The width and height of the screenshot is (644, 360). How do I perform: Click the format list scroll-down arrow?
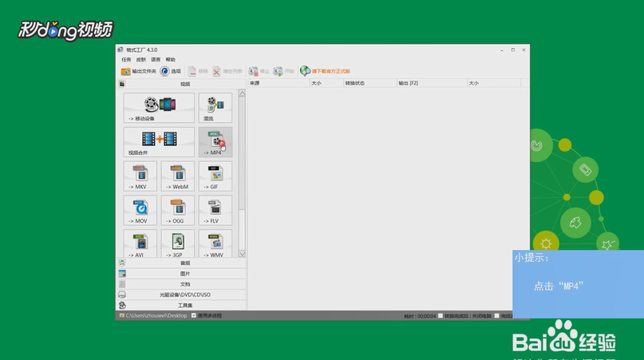[x=242, y=254]
